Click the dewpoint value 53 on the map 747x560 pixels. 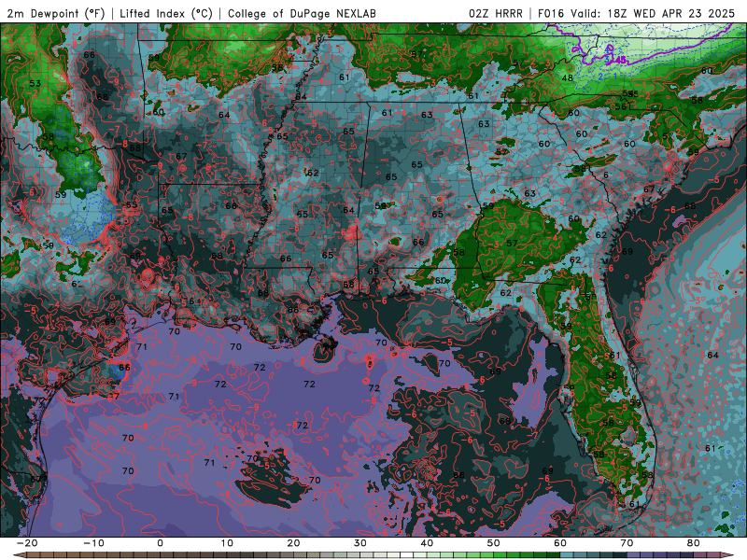coord(35,83)
